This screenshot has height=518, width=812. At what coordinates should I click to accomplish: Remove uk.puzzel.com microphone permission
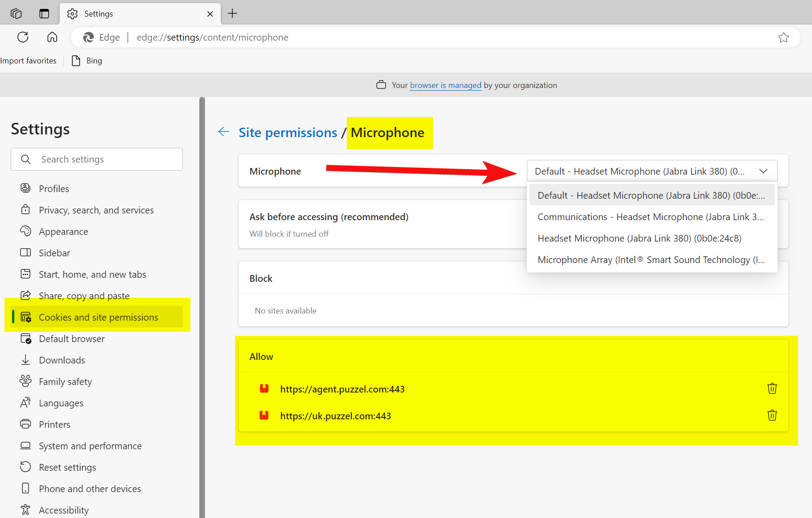pos(772,415)
